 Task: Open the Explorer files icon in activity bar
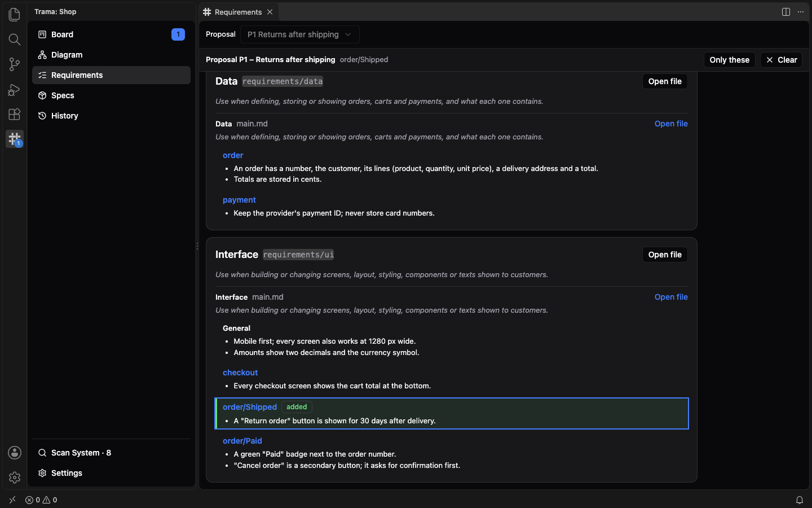[15, 14]
